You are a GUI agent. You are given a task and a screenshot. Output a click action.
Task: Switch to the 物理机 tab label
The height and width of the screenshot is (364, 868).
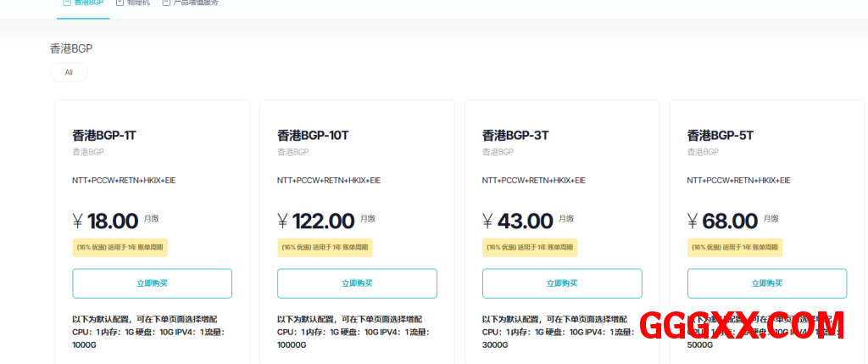139,3
